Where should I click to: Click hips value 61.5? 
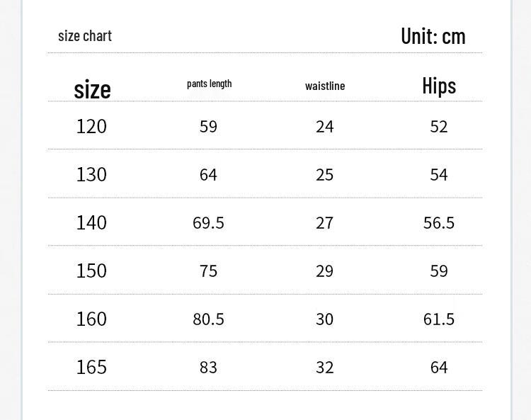click(439, 319)
